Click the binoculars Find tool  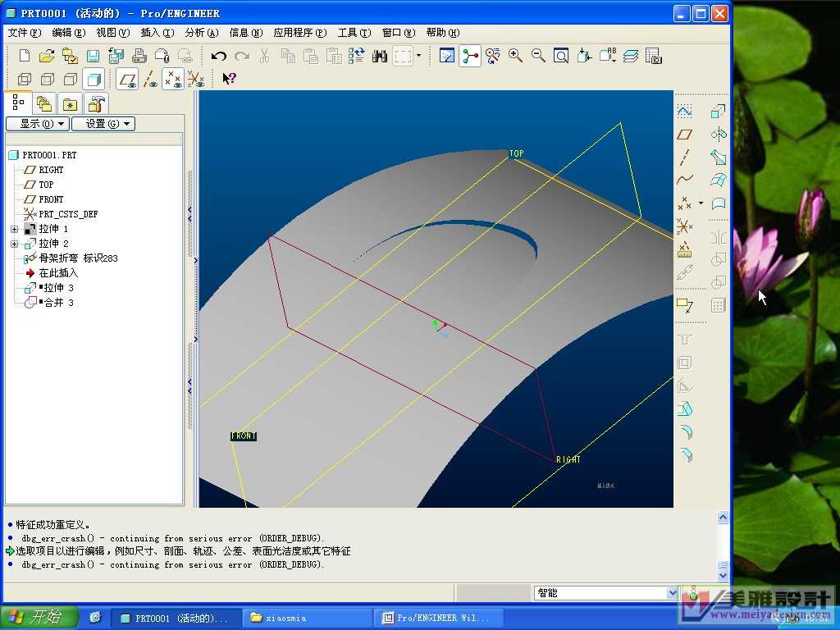point(379,56)
